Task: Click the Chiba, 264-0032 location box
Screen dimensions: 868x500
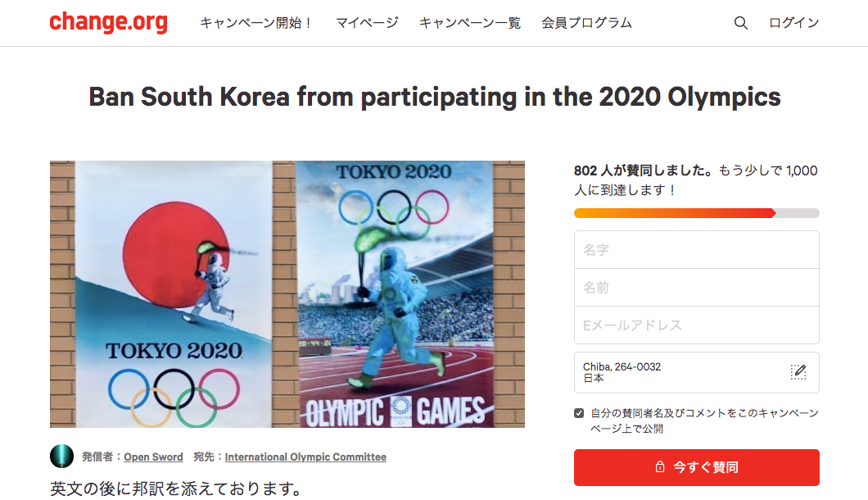Action: point(680,373)
